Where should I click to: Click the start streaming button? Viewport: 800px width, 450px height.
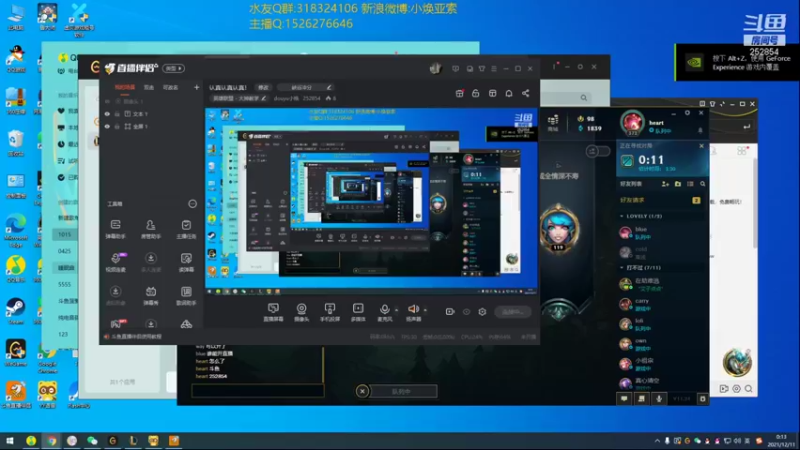point(513,312)
